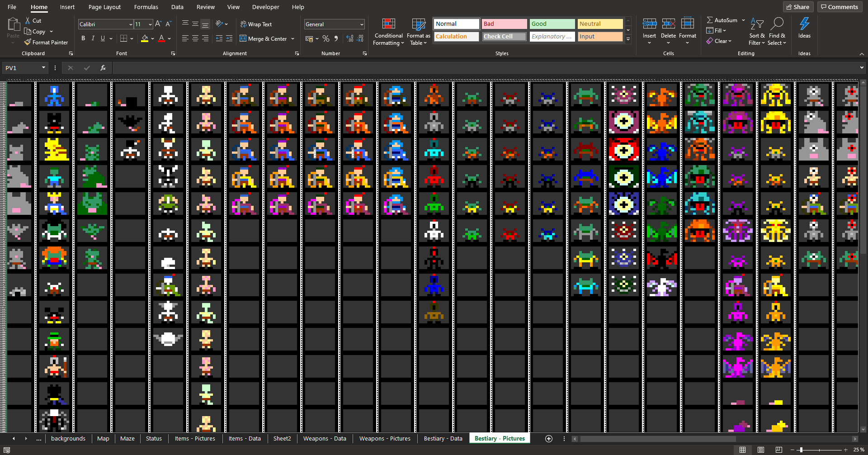Image resolution: width=868 pixels, height=455 pixels.
Task: Toggle Italic formatting
Action: point(93,38)
